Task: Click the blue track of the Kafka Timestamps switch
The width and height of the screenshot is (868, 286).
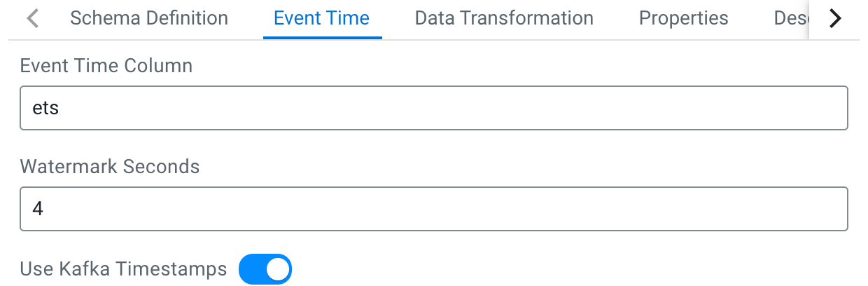Action: [250, 269]
